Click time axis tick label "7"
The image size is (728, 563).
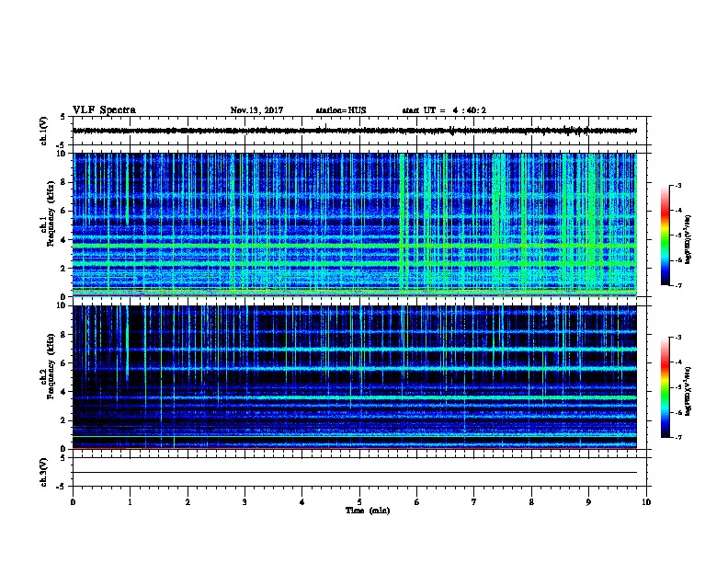pyautogui.click(x=474, y=501)
